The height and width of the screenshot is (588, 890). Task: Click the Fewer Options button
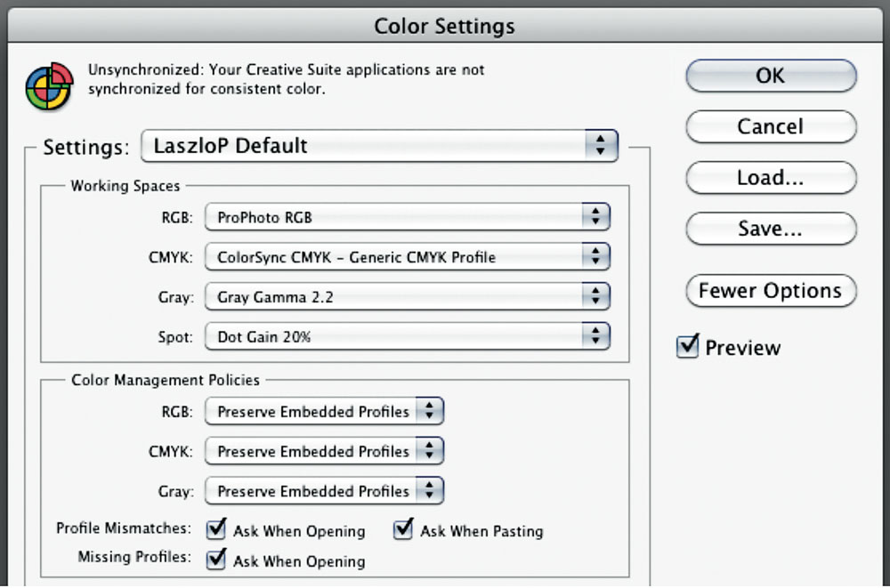(x=771, y=291)
